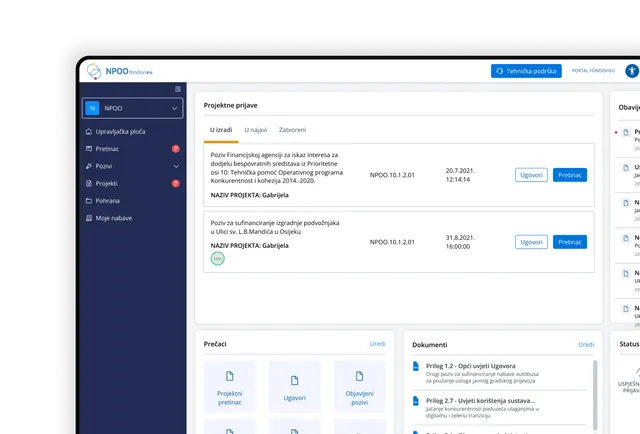Open the accessibility options icon
The image size is (640, 434).
[x=632, y=71]
